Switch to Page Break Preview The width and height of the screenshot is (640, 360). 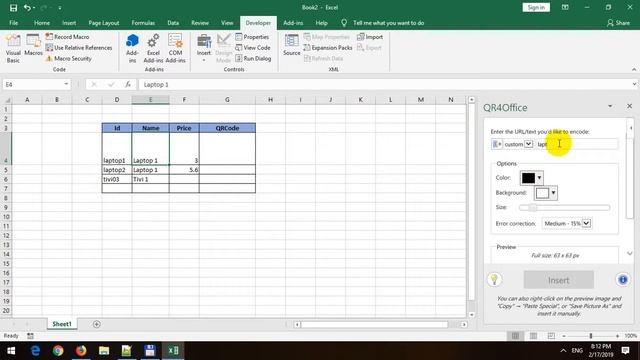[551, 336]
